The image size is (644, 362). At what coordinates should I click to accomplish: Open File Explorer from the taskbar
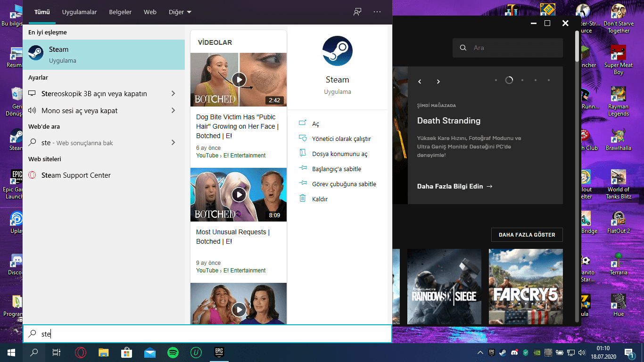tap(104, 353)
